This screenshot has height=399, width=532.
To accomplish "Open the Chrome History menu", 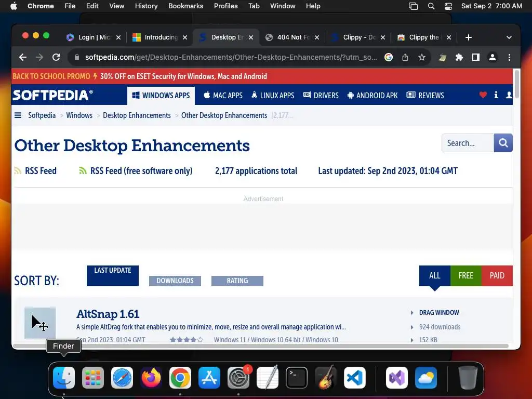I will pyautogui.click(x=146, y=6).
